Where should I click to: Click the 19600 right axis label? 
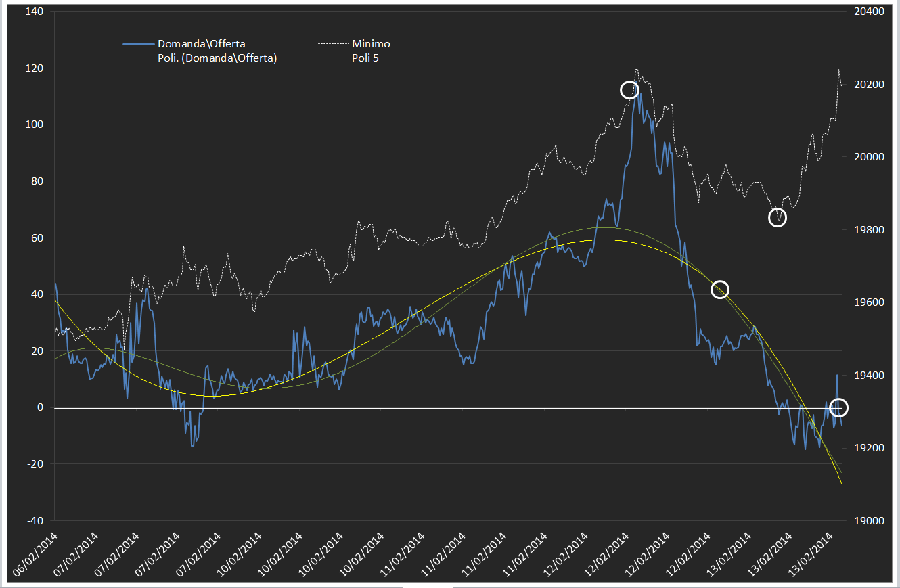[869, 302]
